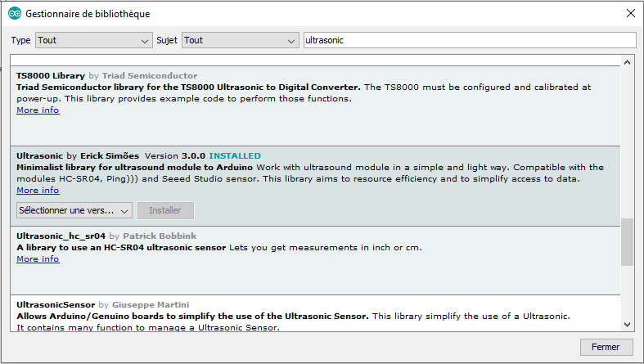
Task: Click the Arduino logo in the title bar
Action: tap(14, 14)
